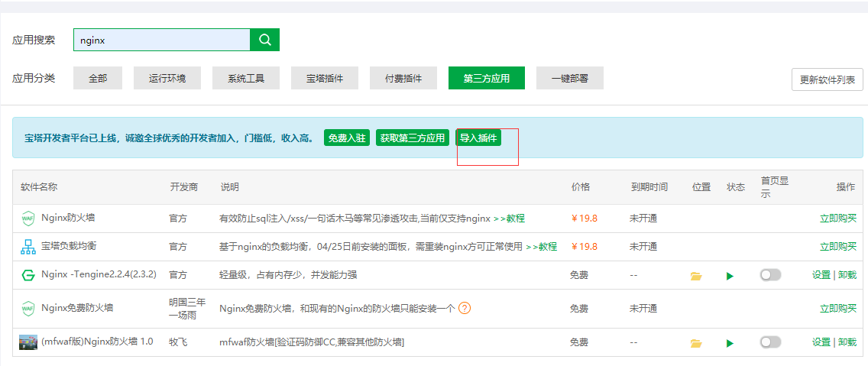The image size is (868, 366).
Task: Click mfwaf防火墙 description text
Action: (x=312, y=343)
